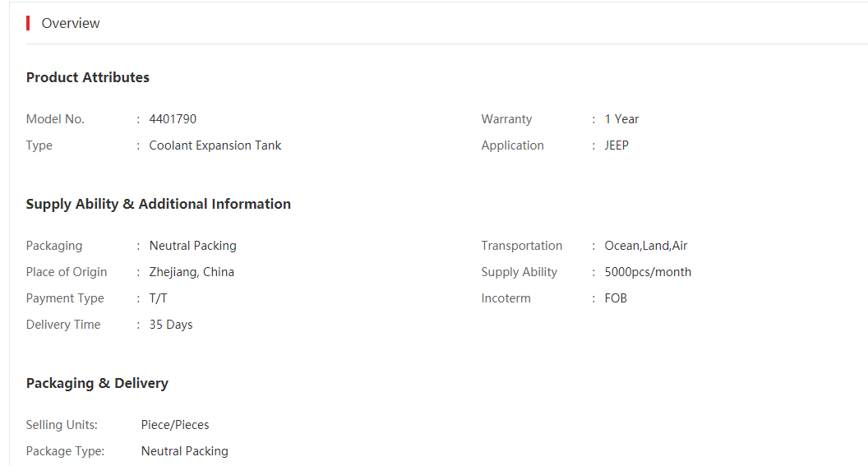Viewport: 868px width, 466px height.
Task: Click the Zhejiang, China origin value
Action: tap(192, 272)
